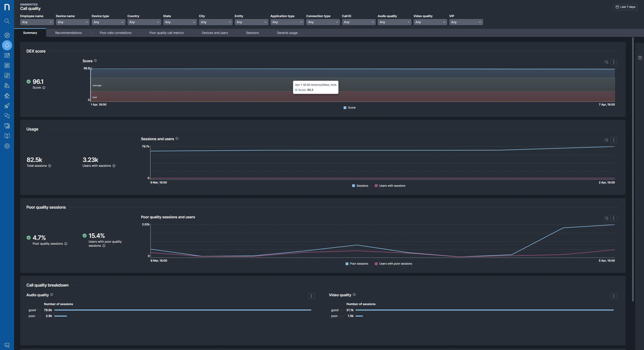Click the calendar timeframe icon on the Poor quality sessions chart
644x350 pixels.
[606, 218]
